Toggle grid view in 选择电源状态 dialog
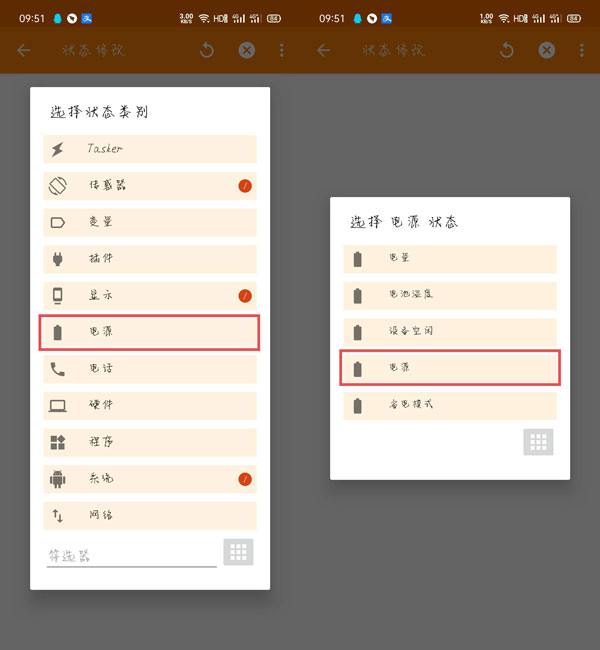The height and width of the screenshot is (650, 600). (x=538, y=442)
